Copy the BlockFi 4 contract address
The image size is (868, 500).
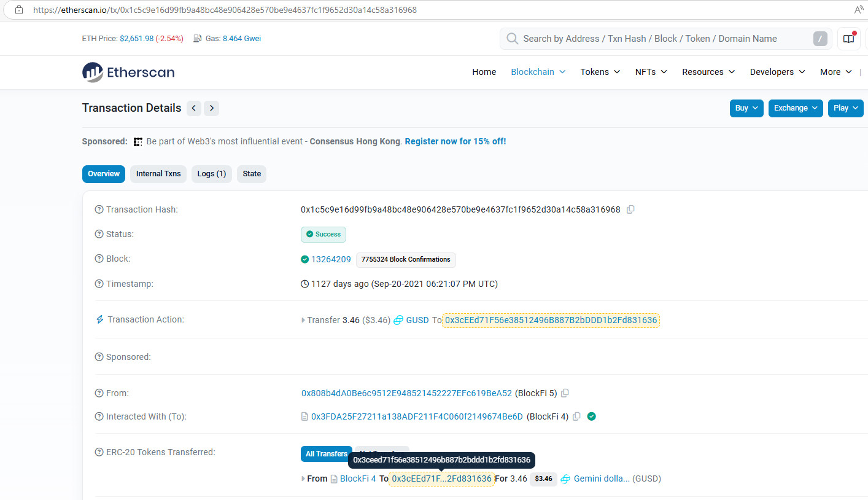pyautogui.click(x=576, y=416)
